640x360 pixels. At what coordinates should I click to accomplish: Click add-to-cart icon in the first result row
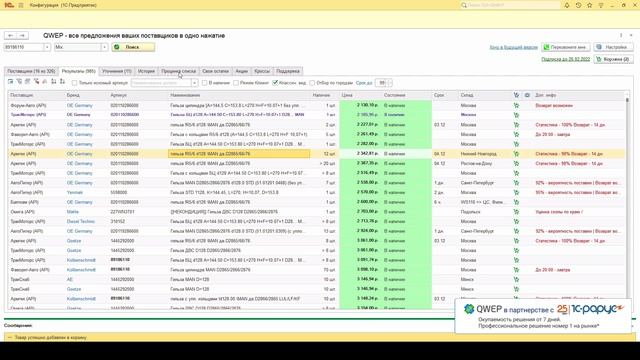pos(516,105)
